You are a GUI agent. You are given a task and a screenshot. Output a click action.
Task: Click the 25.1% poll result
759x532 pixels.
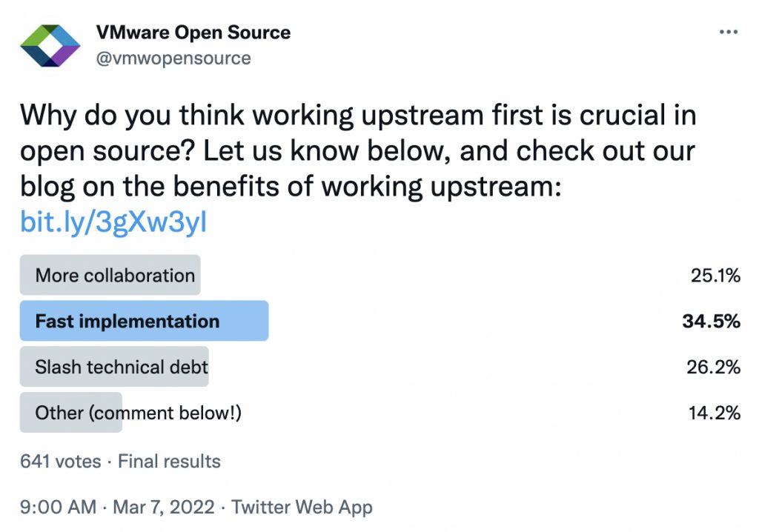tap(715, 276)
